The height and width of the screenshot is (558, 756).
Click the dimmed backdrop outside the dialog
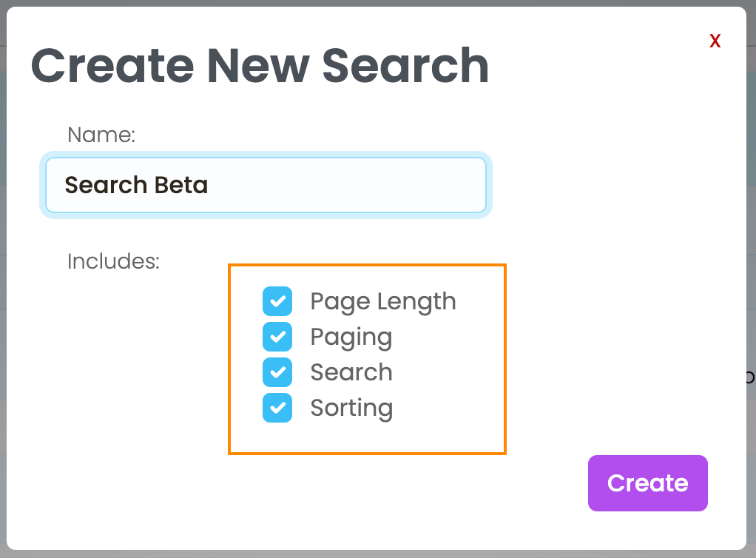click(x=752, y=222)
